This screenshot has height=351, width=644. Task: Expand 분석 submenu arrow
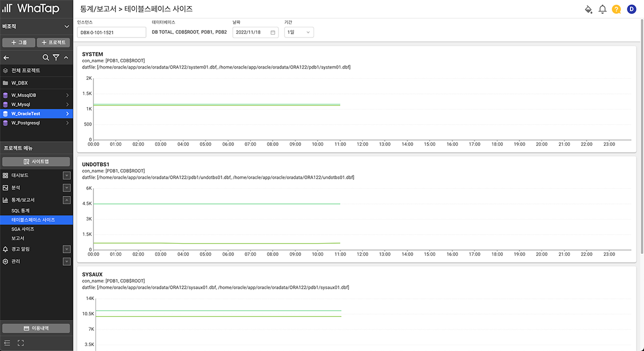pos(67,188)
